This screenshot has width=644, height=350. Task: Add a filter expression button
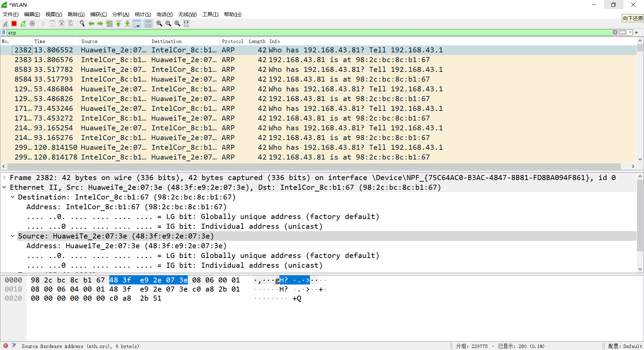636,33
